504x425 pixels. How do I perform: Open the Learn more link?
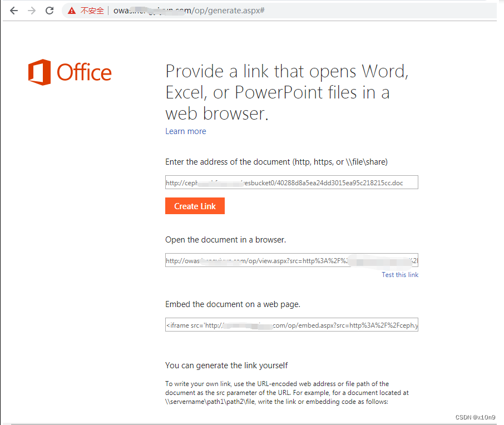tap(185, 131)
